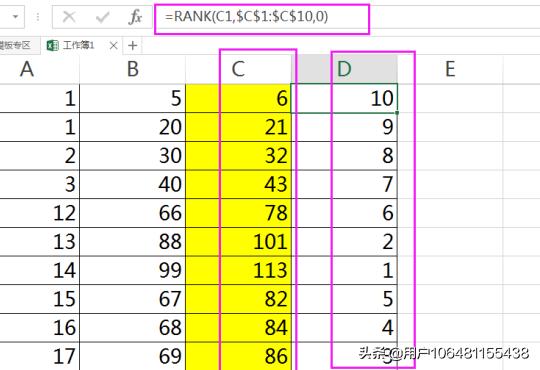Select column D cell next to 101

344,241
